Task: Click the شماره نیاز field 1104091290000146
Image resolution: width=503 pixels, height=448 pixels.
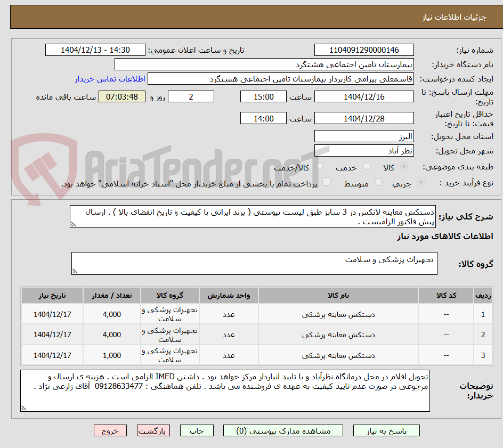Action: coord(364,50)
